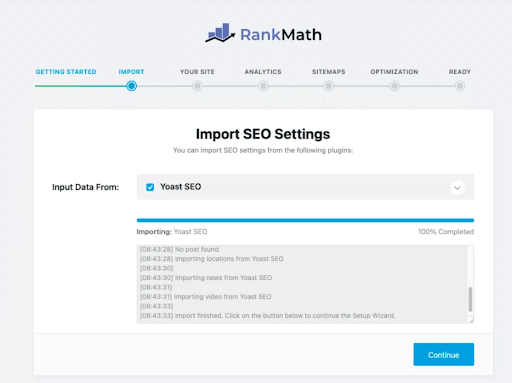Uncheck the Yoast SEO checkbox

(x=150, y=187)
